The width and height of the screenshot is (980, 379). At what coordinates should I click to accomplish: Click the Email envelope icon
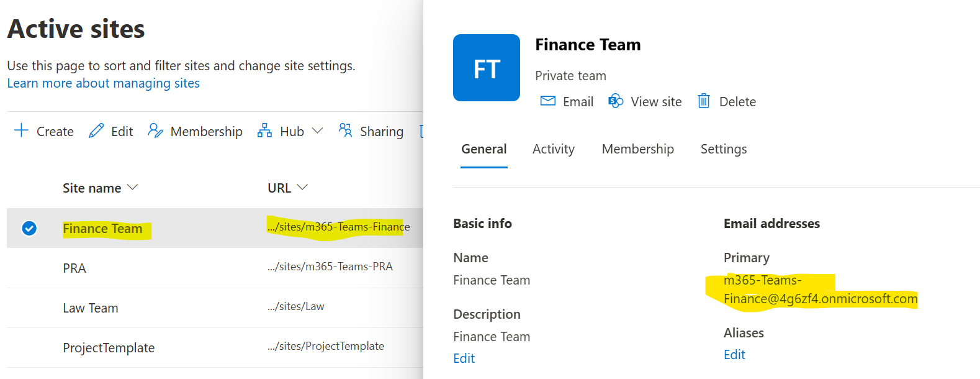(x=548, y=101)
